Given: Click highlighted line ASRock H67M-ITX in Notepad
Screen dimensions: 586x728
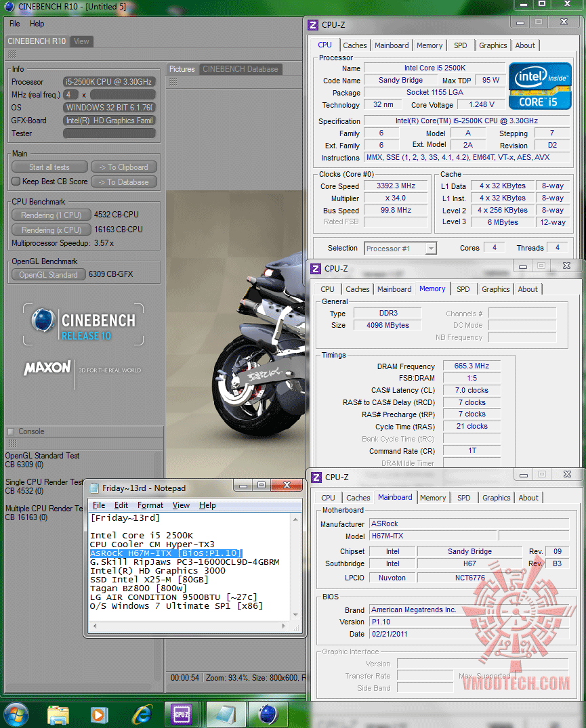Looking at the screenshot, I should [166, 553].
